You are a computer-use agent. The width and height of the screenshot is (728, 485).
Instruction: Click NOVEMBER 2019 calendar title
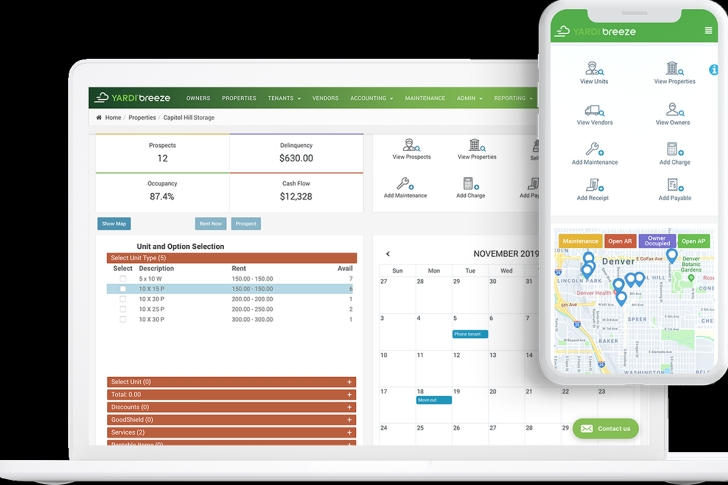(x=506, y=254)
